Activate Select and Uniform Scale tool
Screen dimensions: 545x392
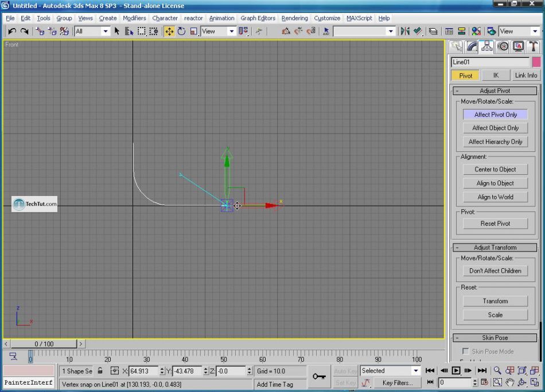(194, 32)
